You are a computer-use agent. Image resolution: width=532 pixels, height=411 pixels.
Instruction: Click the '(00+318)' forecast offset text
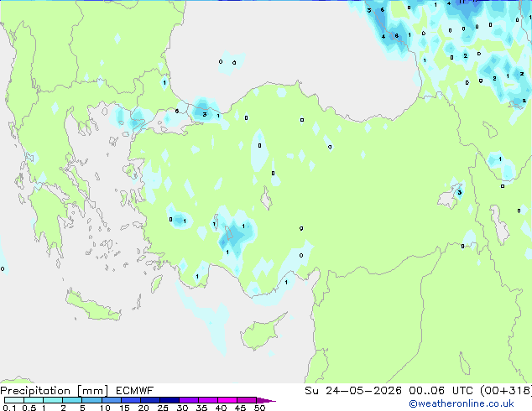506,391
